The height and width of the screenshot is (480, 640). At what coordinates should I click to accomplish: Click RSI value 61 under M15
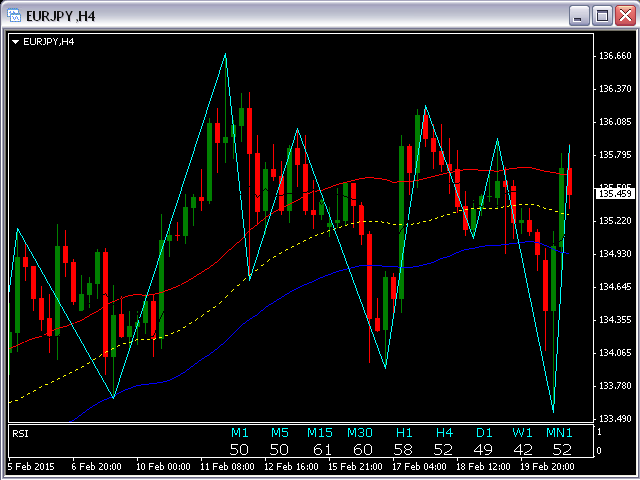click(x=321, y=450)
